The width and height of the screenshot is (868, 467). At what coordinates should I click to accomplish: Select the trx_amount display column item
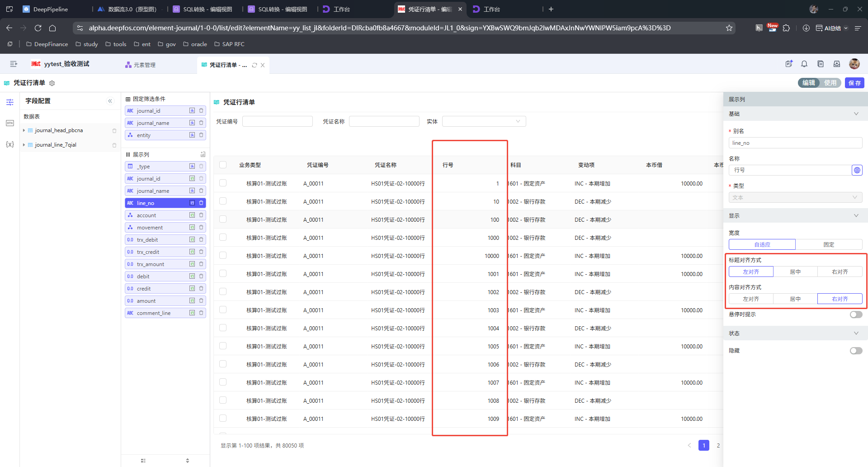point(165,264)
